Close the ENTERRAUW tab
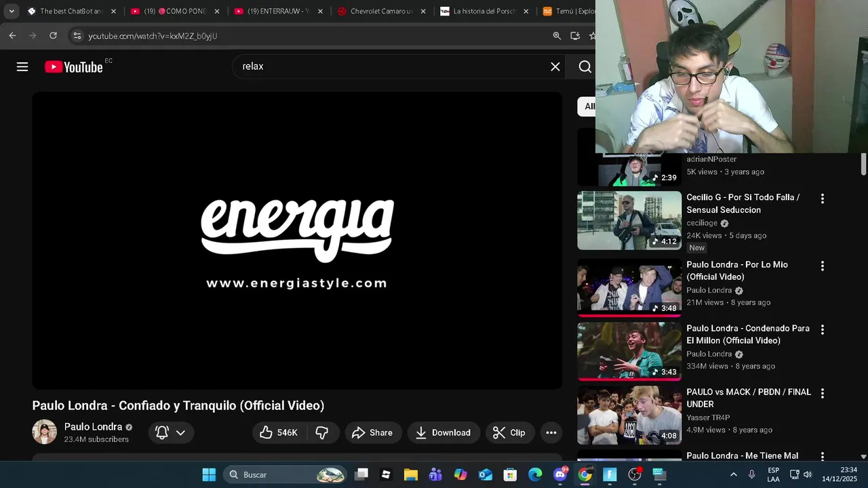Image resolution: width=868 pixels, height=488 pixels. click(x=320, y=12)
